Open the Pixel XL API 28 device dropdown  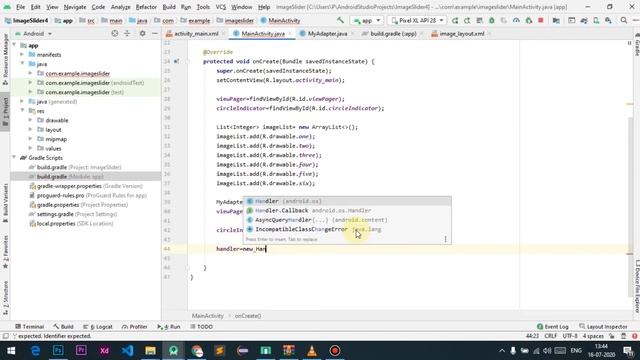tap(417, 20)
